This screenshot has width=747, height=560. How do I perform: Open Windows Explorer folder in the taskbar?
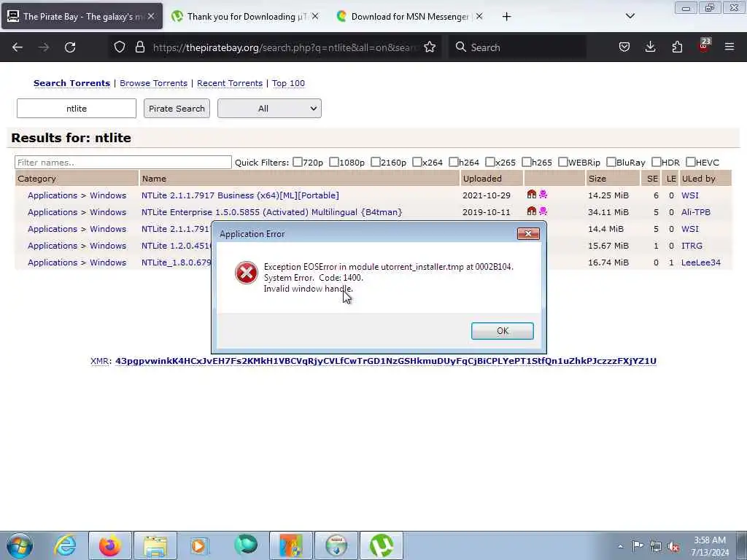[x=155, y=545]
